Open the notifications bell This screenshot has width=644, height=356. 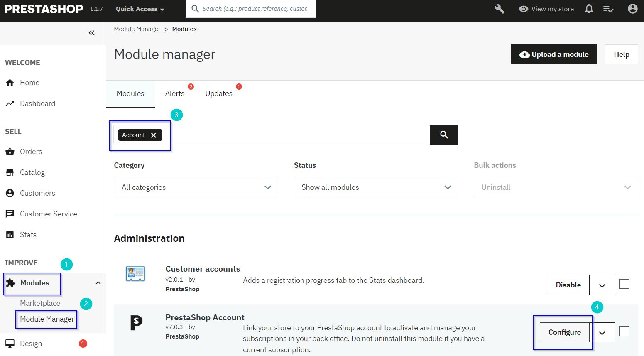point(589,9)
